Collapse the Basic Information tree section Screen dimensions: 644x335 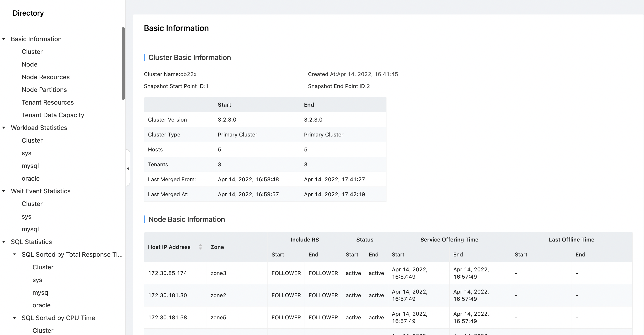[x=3, y=39]
